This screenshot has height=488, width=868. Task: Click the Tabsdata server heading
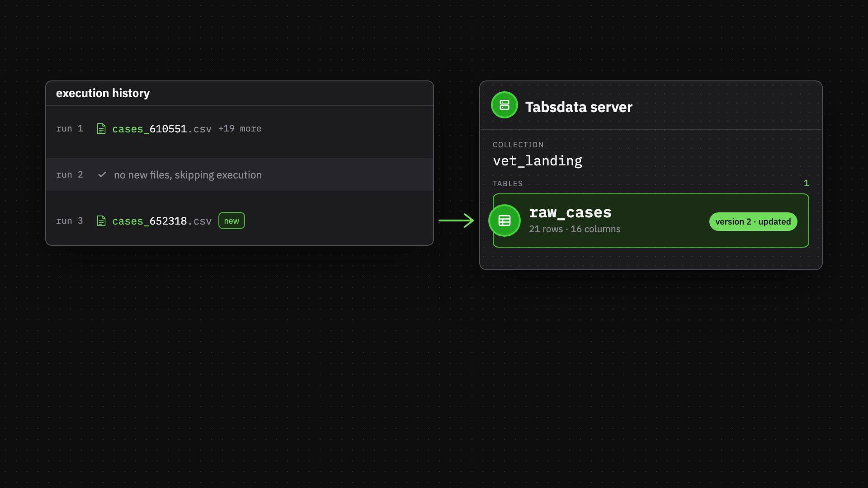tap(579, 107)
